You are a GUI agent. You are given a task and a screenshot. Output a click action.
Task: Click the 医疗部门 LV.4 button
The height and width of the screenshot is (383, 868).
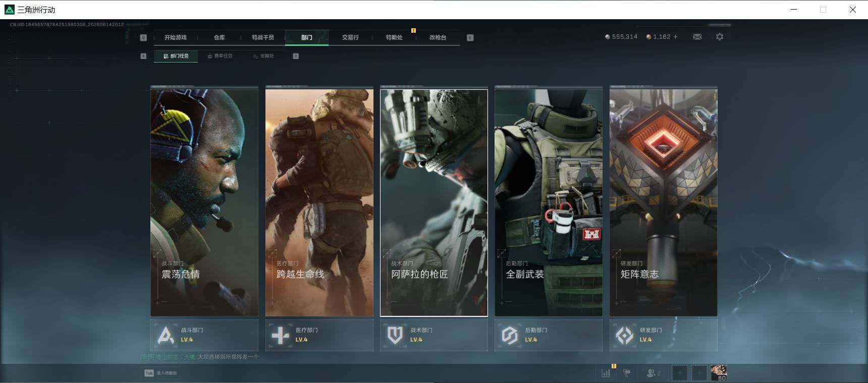click(319, 335)
